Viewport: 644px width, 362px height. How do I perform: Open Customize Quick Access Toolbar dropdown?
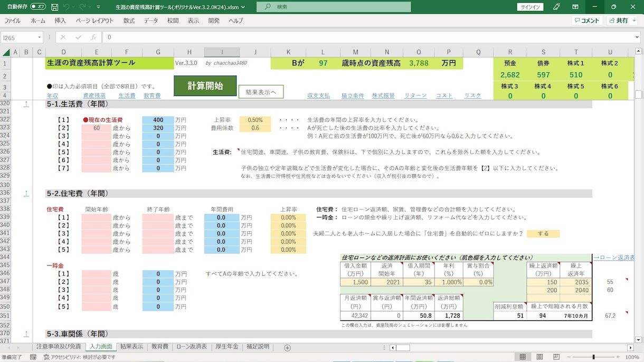(99, 7)
